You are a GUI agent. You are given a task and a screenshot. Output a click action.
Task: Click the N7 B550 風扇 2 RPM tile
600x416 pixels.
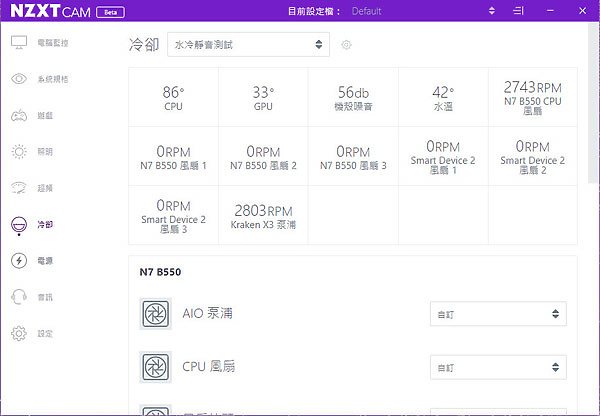263,157
